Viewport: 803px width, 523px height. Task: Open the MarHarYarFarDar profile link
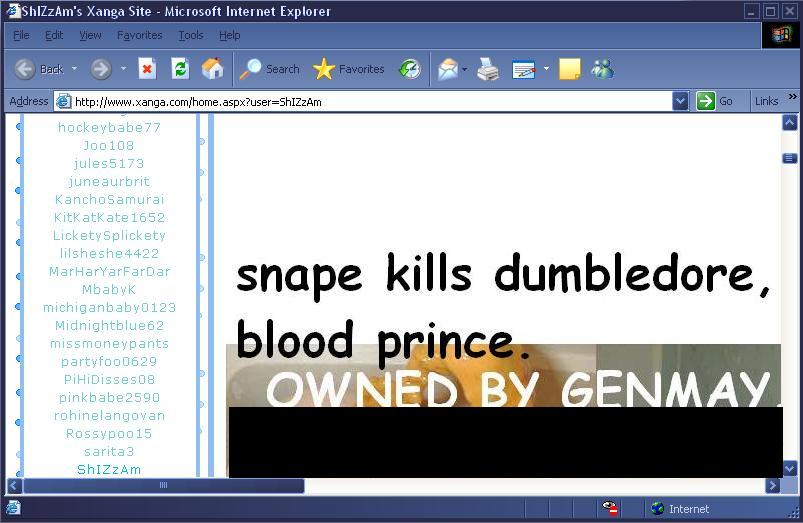(x=109, y=271)
